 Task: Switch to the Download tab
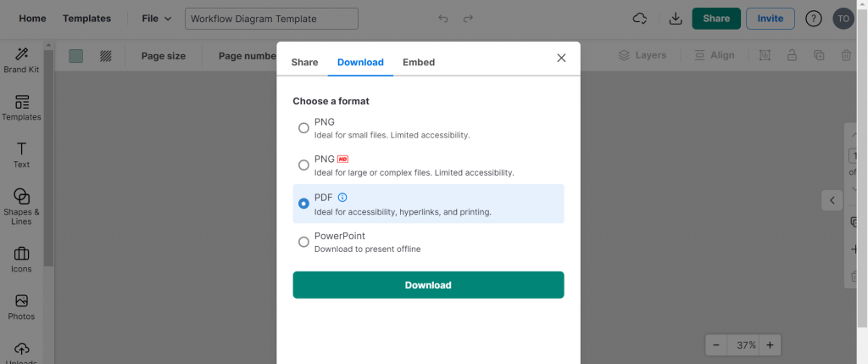[360, 62]
